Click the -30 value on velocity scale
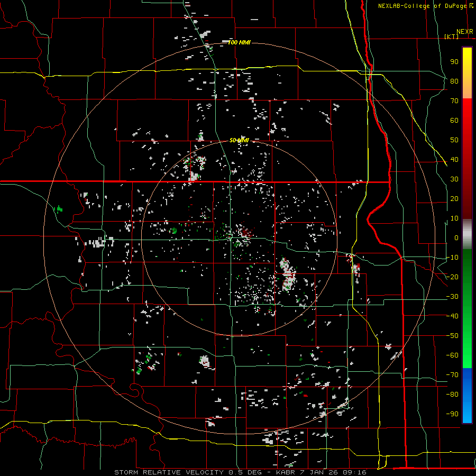This screenshot has height=476, width=476. pos(452,297)
